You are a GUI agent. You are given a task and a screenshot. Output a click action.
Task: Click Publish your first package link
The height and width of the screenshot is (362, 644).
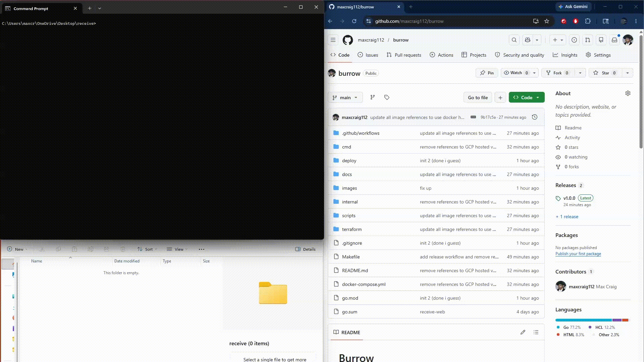point(578,254)
